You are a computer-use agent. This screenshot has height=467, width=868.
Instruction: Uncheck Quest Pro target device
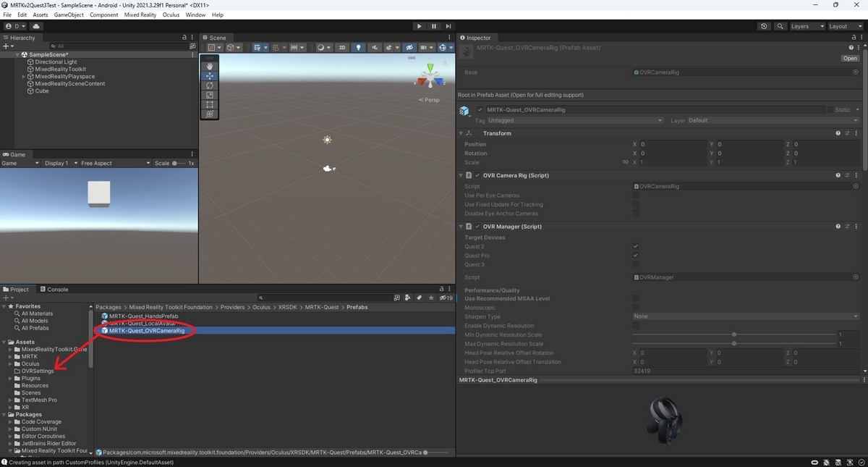[635, 256]
